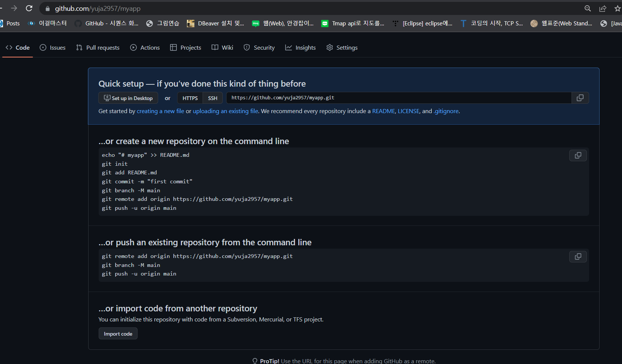Open the [Eclipse] eclipse bookmark
622x364 pixels.
tap(422, 24)
